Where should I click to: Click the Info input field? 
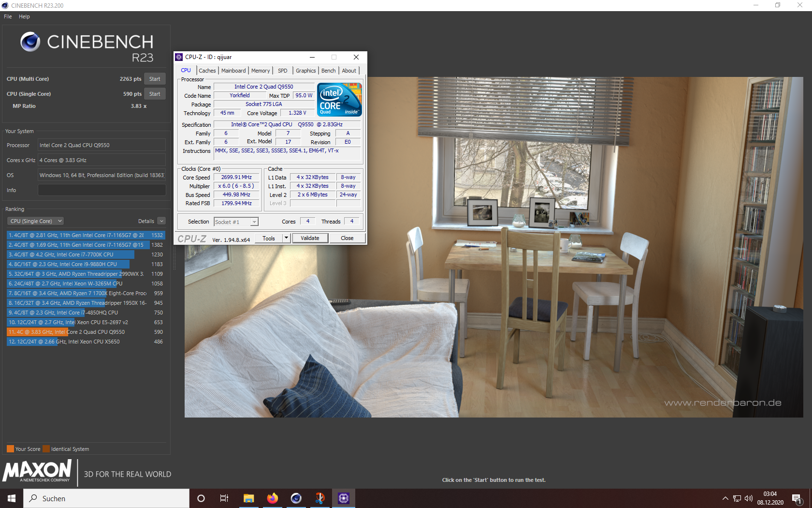pyautogui.click(x=102, y=190)
